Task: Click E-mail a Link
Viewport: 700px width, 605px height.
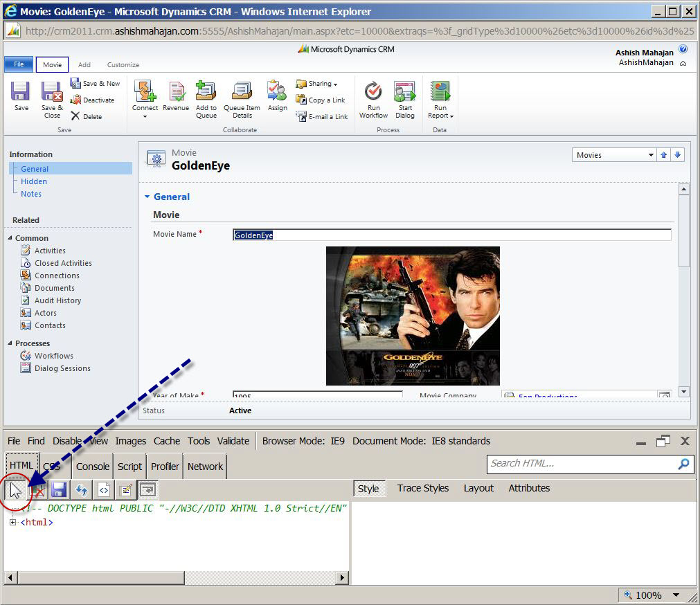Action: (321, 116)
